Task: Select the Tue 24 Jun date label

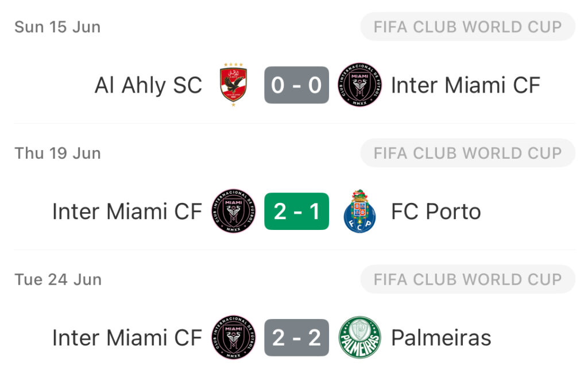Action: (x=58, y=279)
